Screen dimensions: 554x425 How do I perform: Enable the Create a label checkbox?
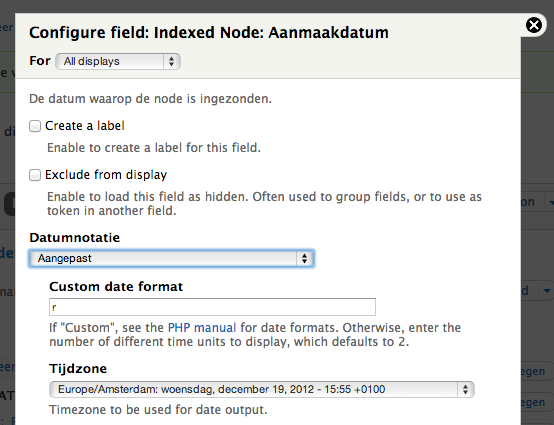pyautogui.click(x=35, y=126)
